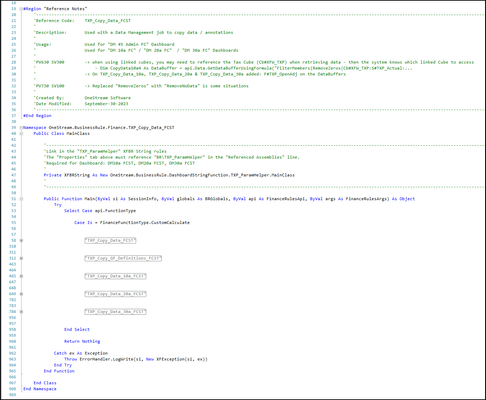
Task: Click the End Namespace line
Action: click(40, 389)
